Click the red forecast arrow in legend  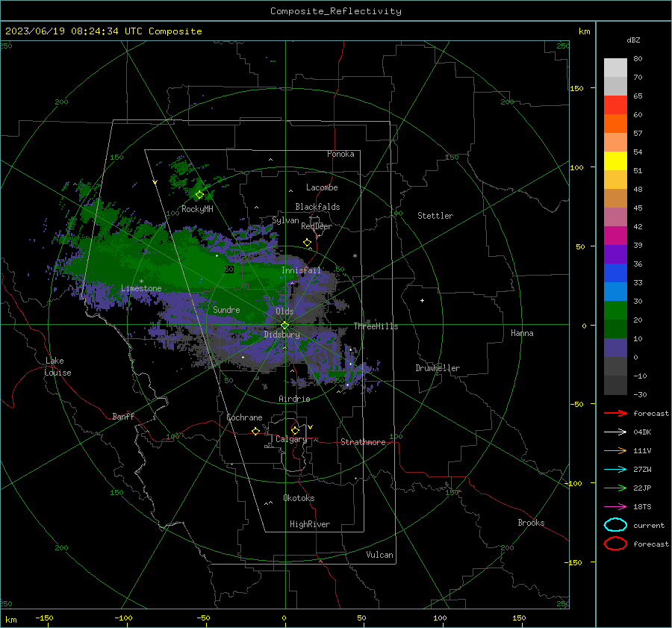coord(615,413)
